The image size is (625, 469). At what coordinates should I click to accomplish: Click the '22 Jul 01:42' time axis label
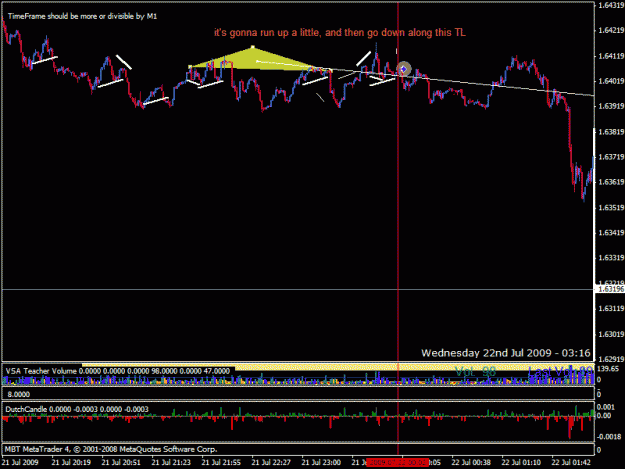571,463
